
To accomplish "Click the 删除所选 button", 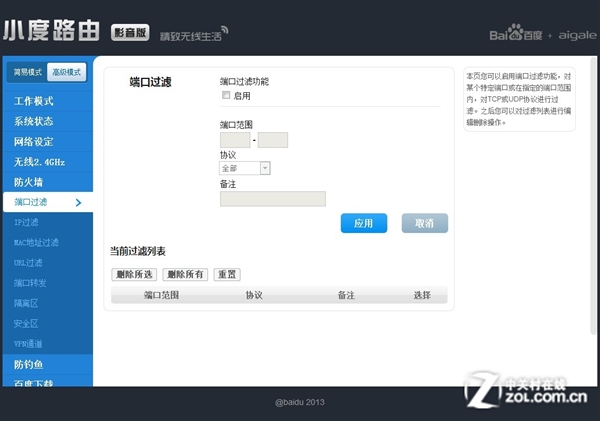I will 134,274.
